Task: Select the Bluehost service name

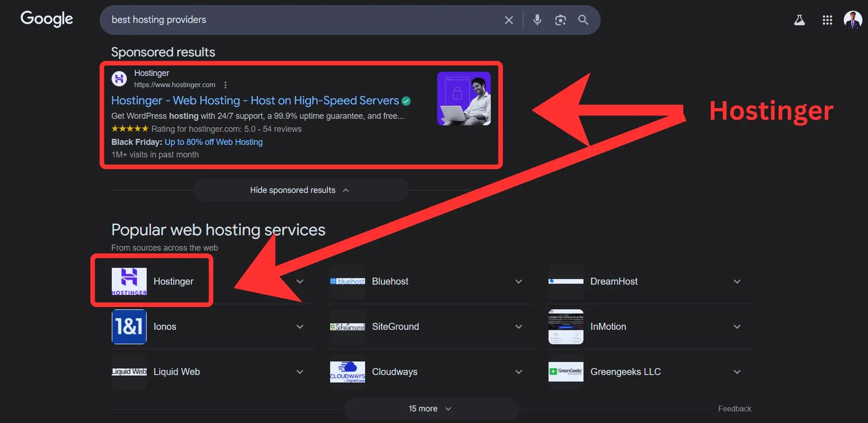Action: tap(390, 281)
